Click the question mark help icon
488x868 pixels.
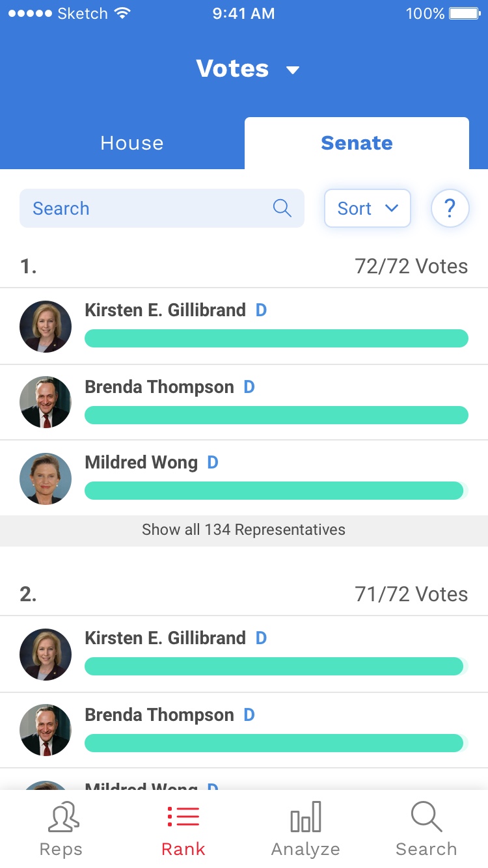coord(450,208)
